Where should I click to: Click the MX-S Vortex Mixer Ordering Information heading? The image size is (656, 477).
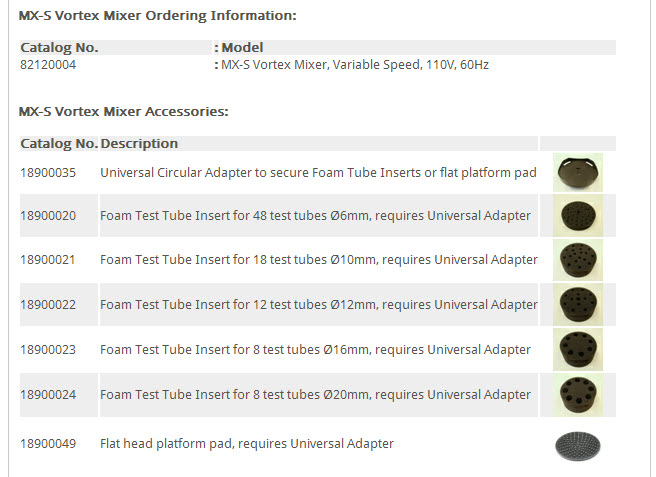click(x=157, y=16)
